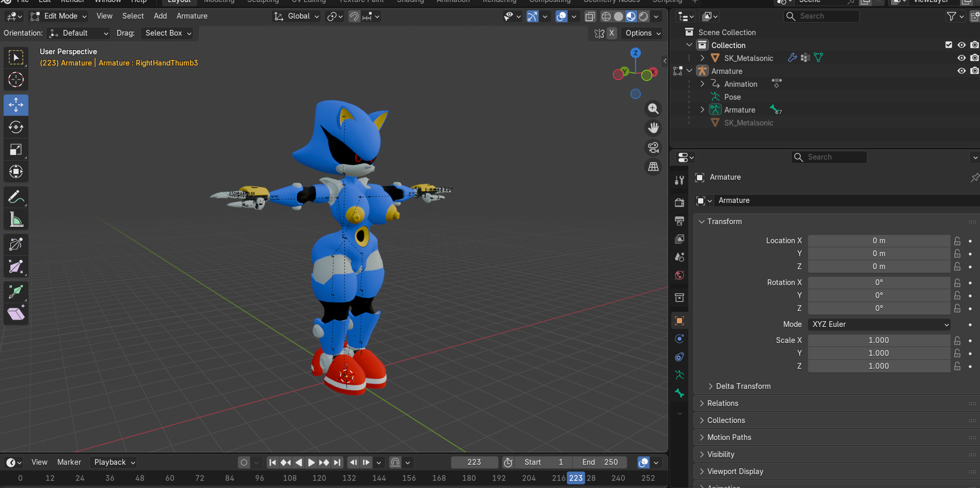Screen dimensions: 980x488
Task: Click the Scale X value field
Action: tap(879, 340)
